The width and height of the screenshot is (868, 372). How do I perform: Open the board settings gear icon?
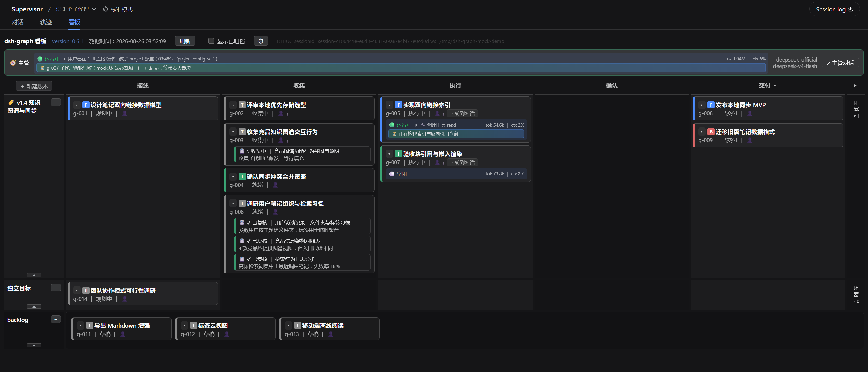(261, 41)
